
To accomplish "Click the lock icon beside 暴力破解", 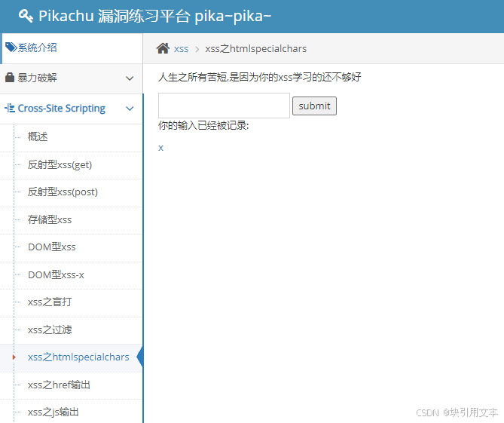I will (x=10, y=78).
